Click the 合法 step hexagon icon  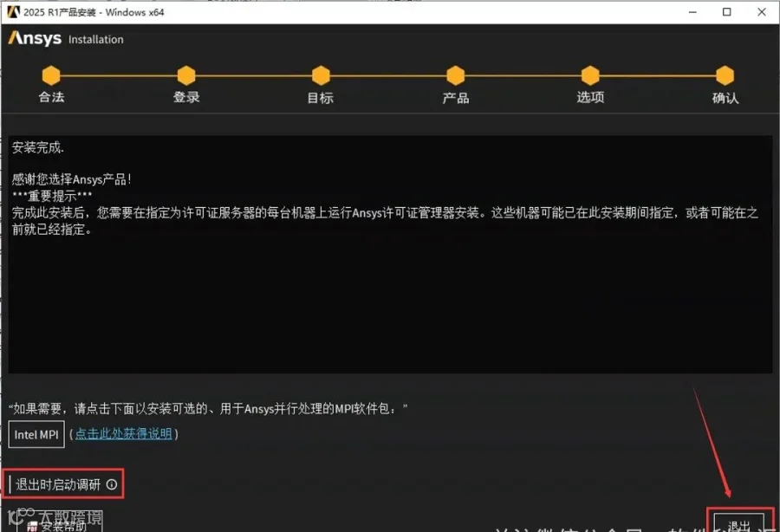coord(51,75)
